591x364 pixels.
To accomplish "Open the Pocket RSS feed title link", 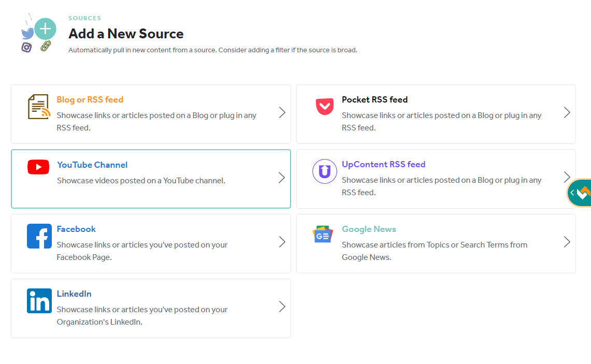I will click(374, 99).
